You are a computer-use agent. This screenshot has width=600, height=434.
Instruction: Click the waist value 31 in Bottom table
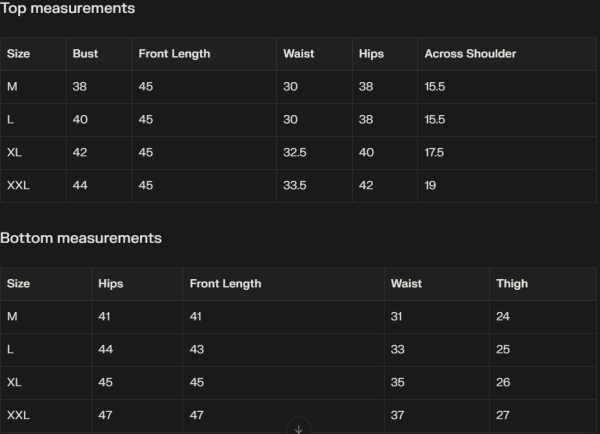click(397, 317)
